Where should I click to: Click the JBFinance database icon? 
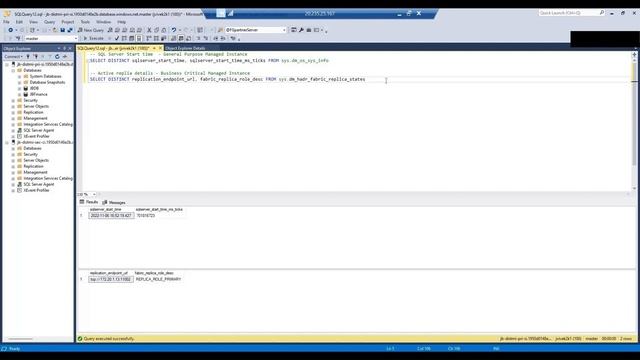point(26,94)
